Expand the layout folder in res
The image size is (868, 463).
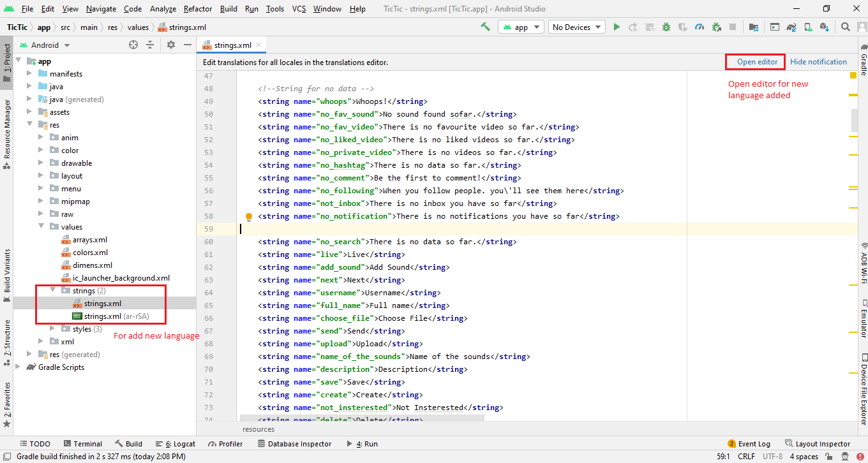[x=41, y=176]
